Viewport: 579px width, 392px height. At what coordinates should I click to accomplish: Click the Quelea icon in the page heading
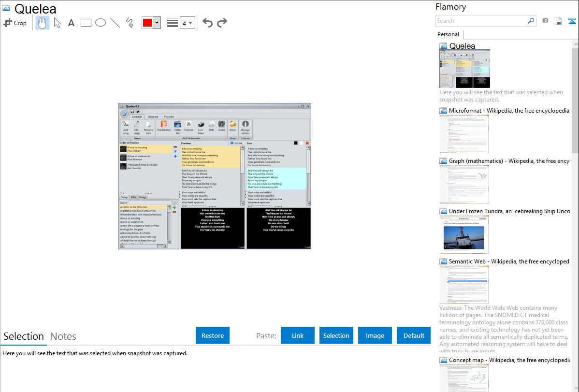point(6,8)
